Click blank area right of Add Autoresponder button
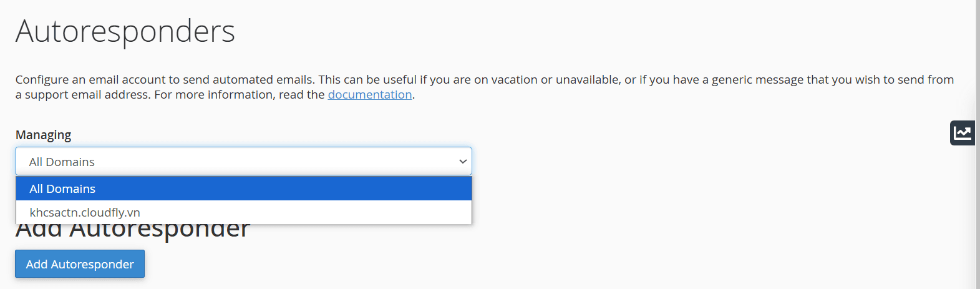This screenshot has height=289, width=980. click(x=437, y=264)
